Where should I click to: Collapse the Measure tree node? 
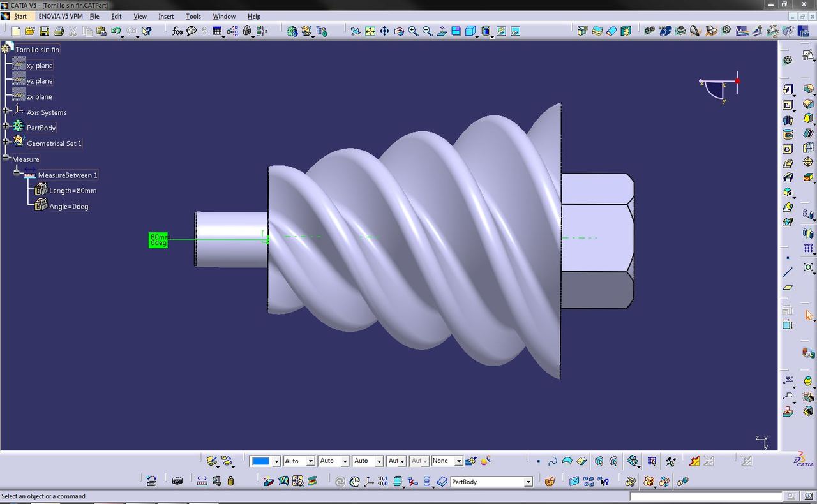pyautogui.click(x=6, y=158)
